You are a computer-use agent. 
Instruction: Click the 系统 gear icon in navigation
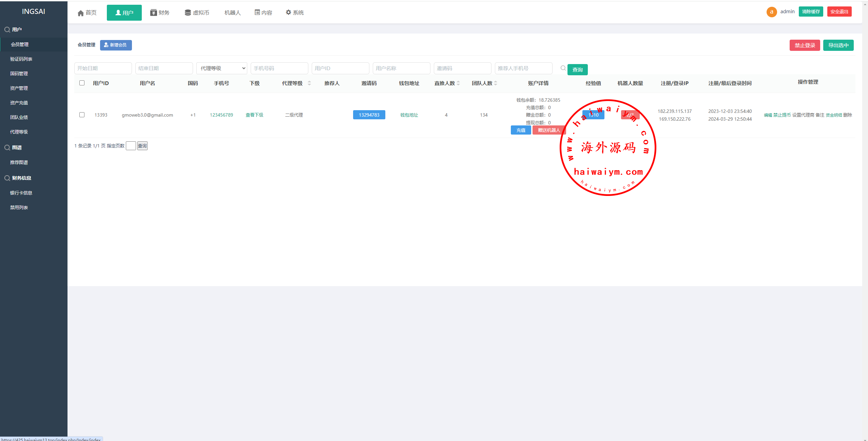288,12
